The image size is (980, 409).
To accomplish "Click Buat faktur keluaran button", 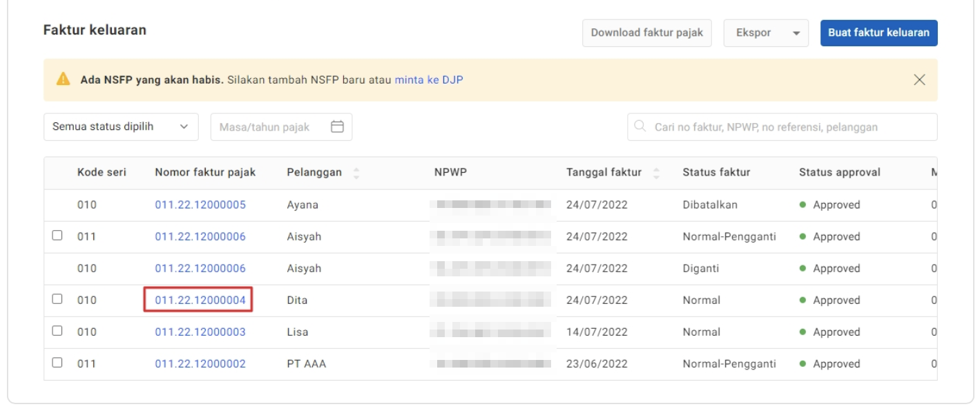I will click(x=878, y=33).
